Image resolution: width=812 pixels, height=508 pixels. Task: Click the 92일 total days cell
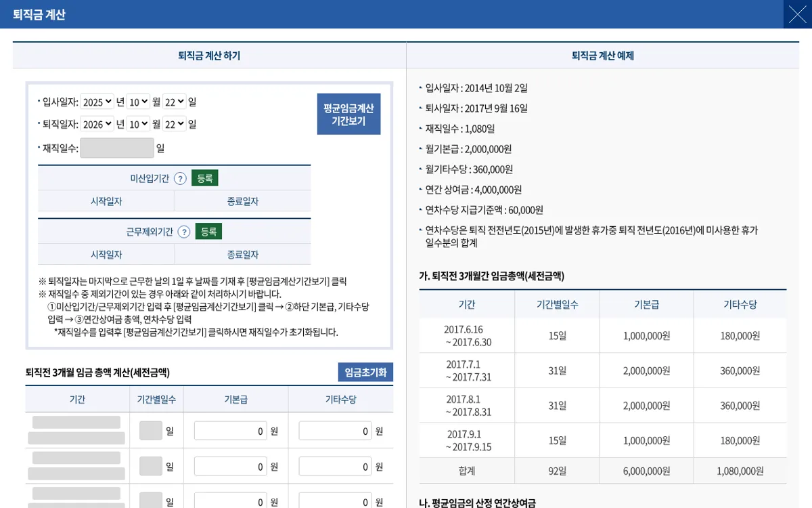pyautogui.click(x=558, y=471)
